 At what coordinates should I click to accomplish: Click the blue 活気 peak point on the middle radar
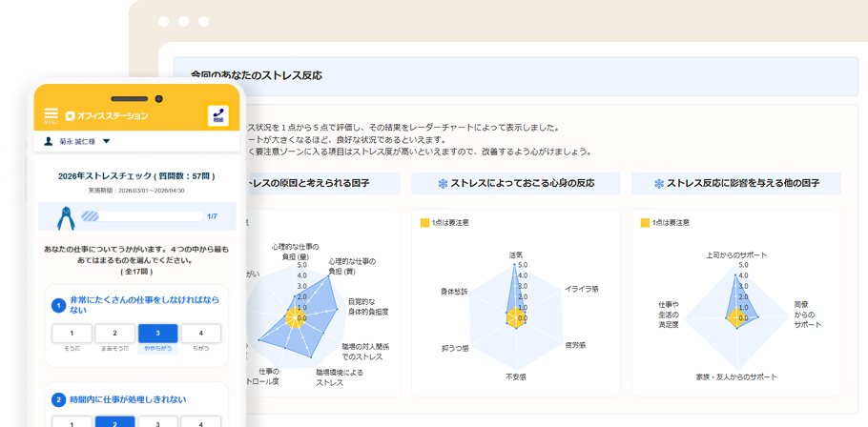point(515,264)
